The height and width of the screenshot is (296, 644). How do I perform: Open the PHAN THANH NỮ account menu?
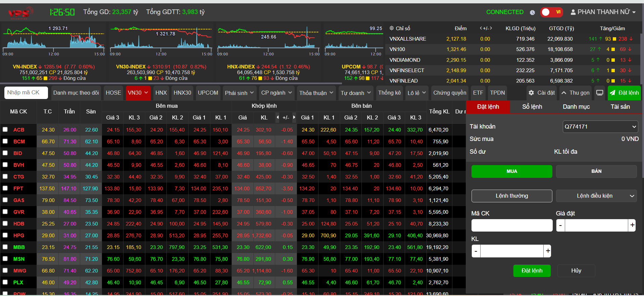tap(603, 12)
